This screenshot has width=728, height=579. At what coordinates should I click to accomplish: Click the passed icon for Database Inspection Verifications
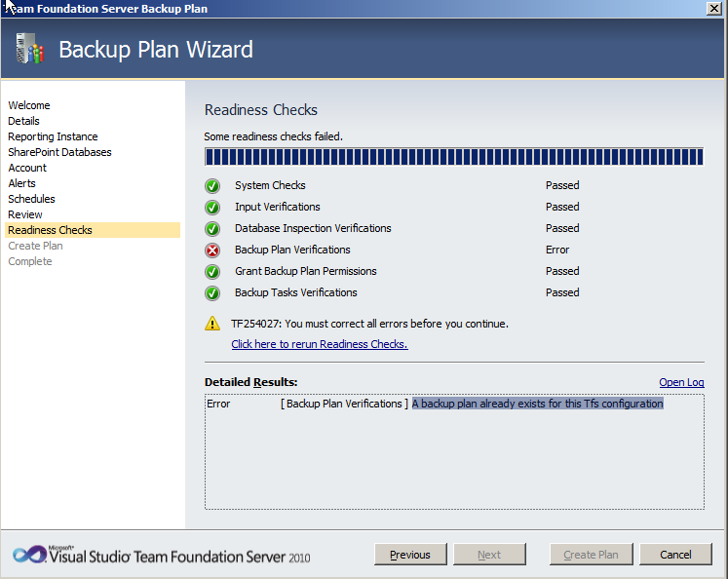tap(212, 229)
